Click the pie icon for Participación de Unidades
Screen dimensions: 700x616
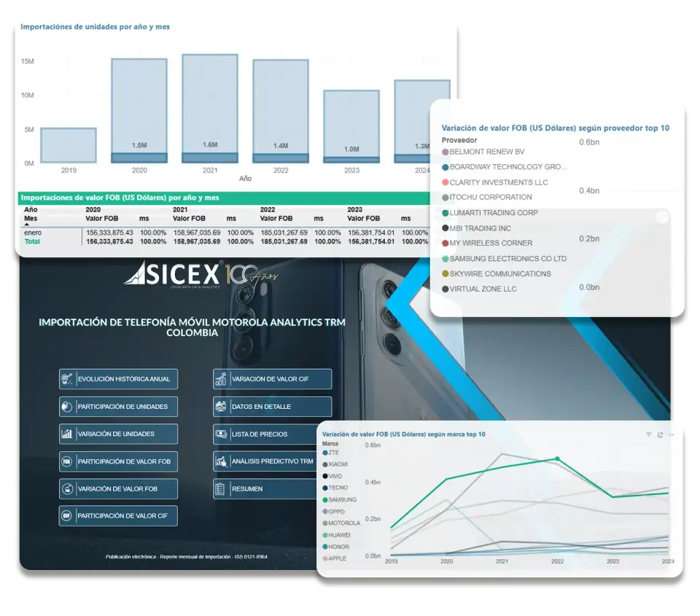coord(67,407)
